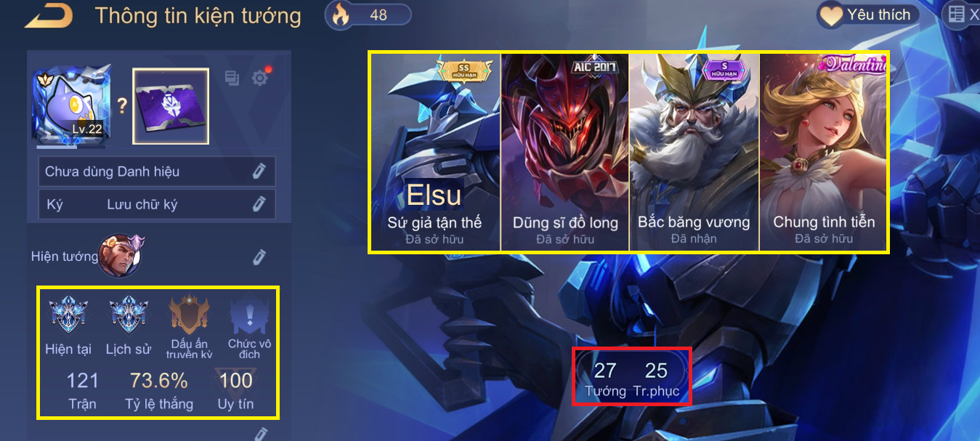Edit the Chưa dùng Danh hiệu title
The height and width of the screenshot is (441, 980).
point(157,171)
